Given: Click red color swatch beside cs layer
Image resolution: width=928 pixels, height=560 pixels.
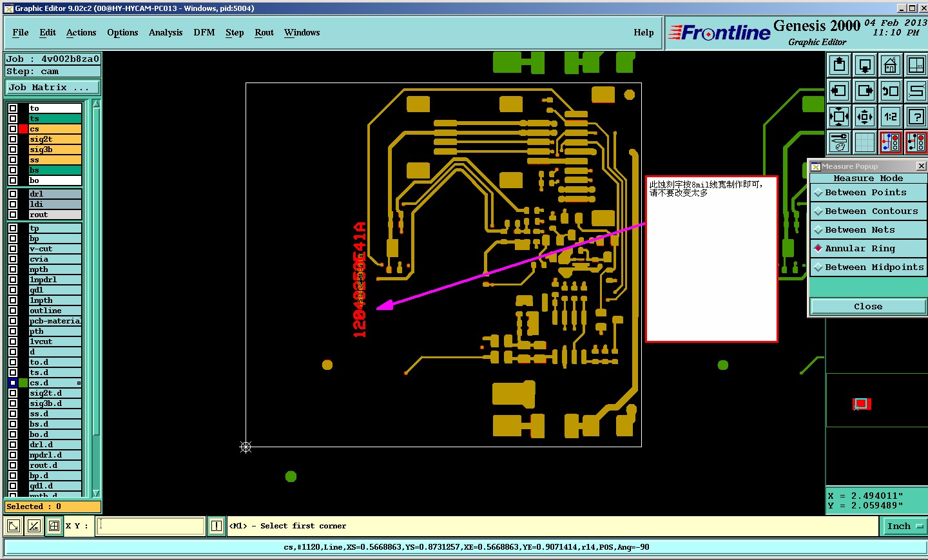Looking at the screenshot, I should point(23,129).
